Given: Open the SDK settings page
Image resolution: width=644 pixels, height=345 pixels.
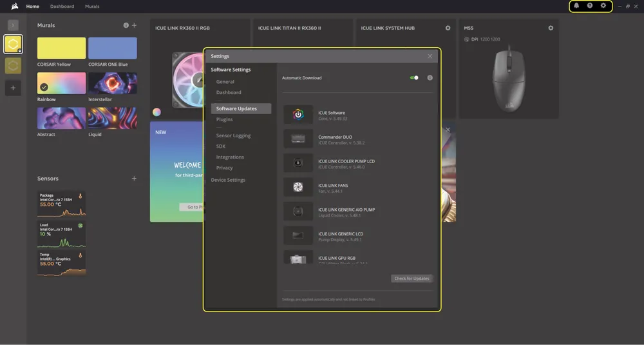Looking at the screenshot, I should (220, 146).
